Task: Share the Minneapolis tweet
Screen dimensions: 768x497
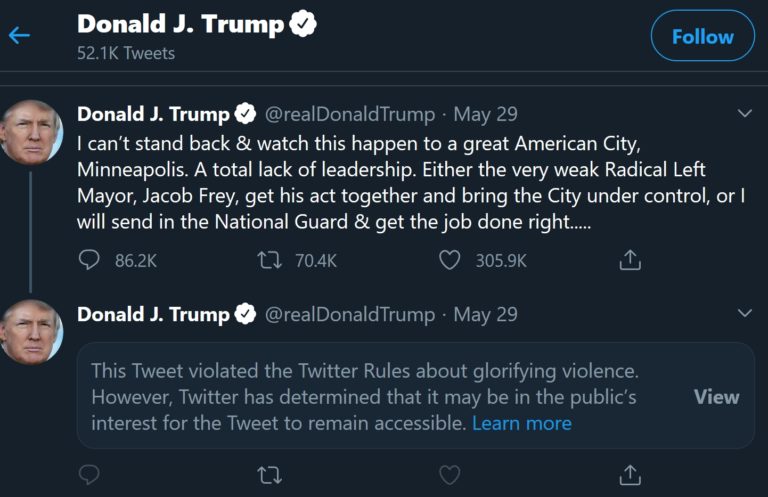Action: [x=629, y=260]
